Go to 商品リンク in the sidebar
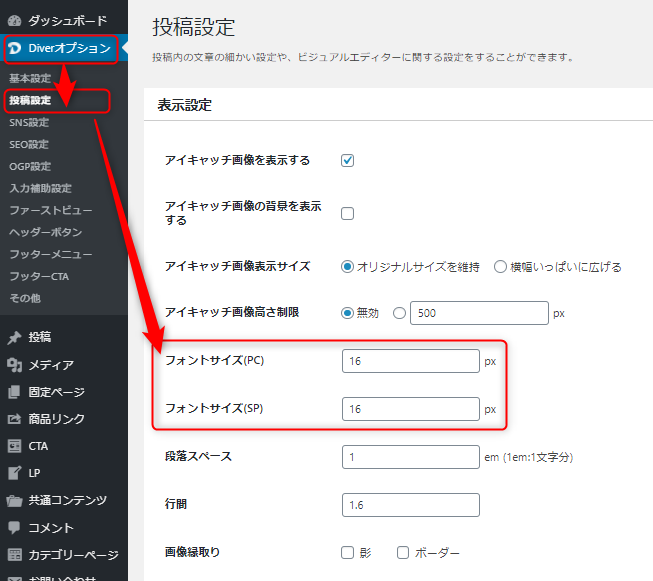 point(57,419)
